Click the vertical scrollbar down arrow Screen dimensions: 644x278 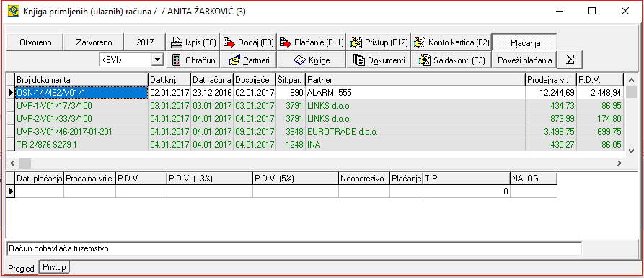(x=631, y=151)
